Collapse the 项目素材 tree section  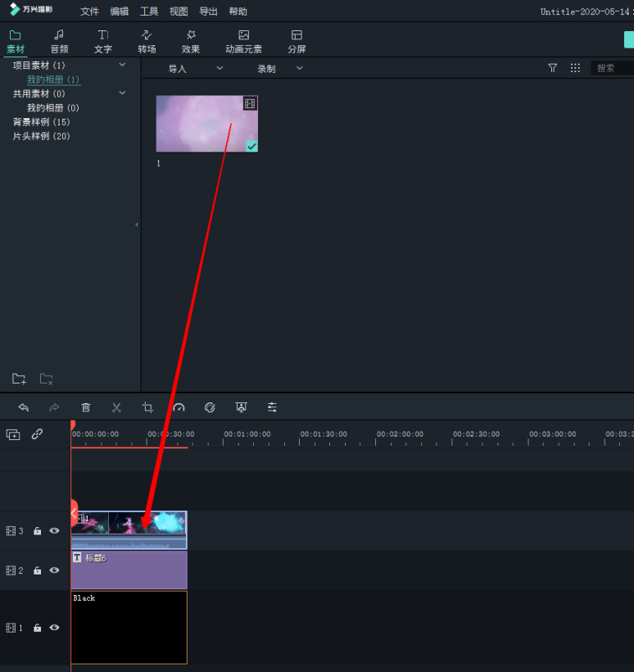pos(122,65)
